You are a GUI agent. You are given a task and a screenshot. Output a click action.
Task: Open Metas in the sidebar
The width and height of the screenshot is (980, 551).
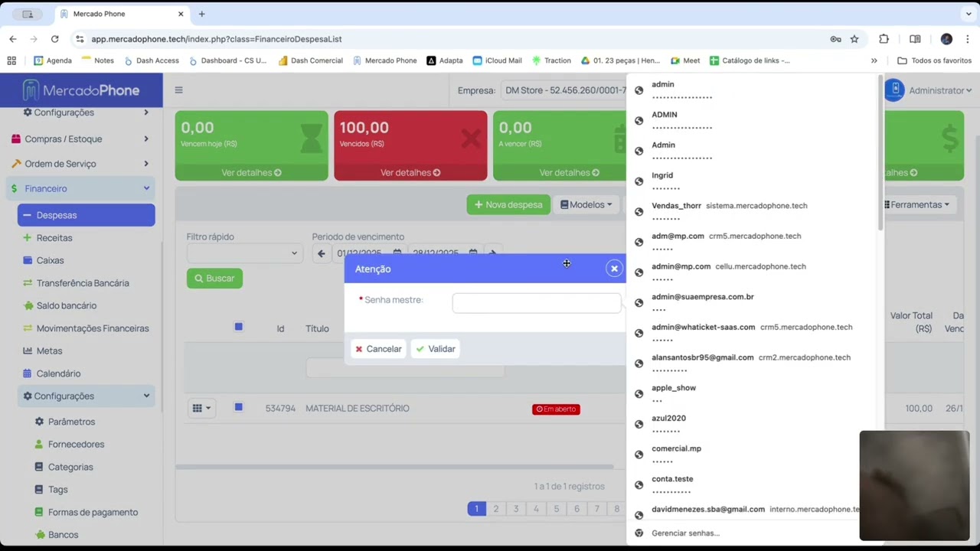pyautogui.click(x=49, y=350)
